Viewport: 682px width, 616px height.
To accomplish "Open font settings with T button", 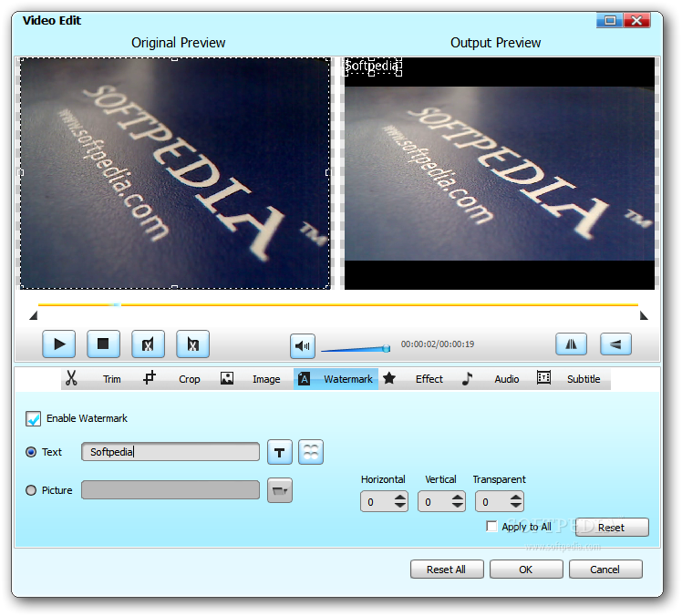I will point(280,452).
